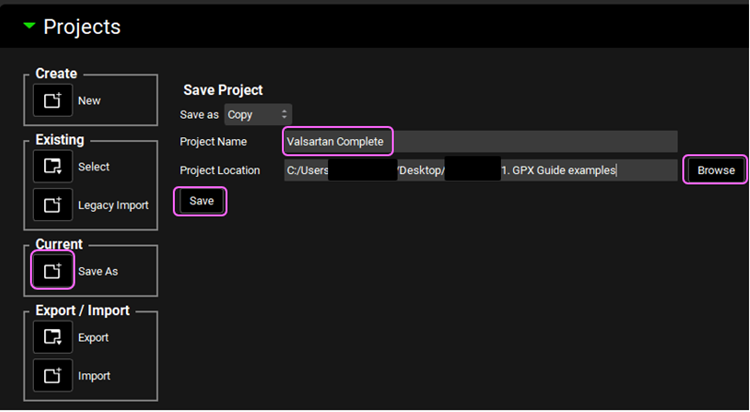The image size is (750, 412).
Task: Click the New project icon
Action: [53, 101]
